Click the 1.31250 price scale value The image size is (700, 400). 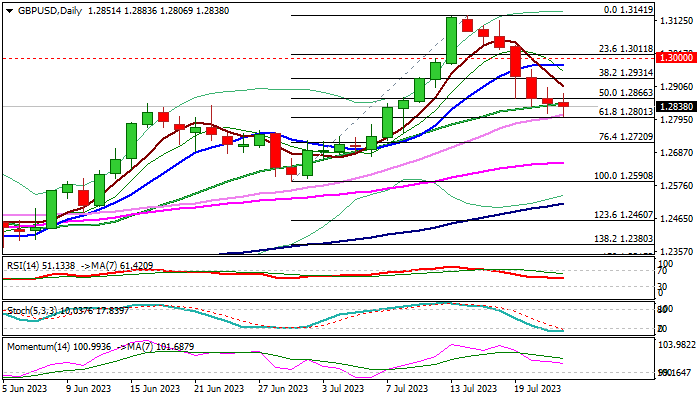677,21
